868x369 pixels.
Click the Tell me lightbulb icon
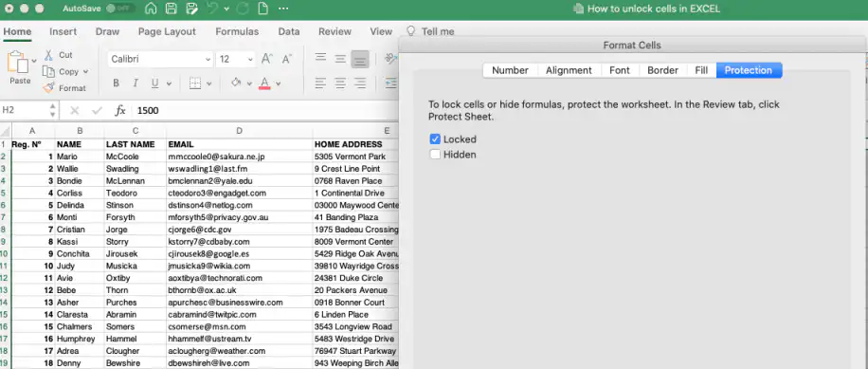tap(410, 31)
